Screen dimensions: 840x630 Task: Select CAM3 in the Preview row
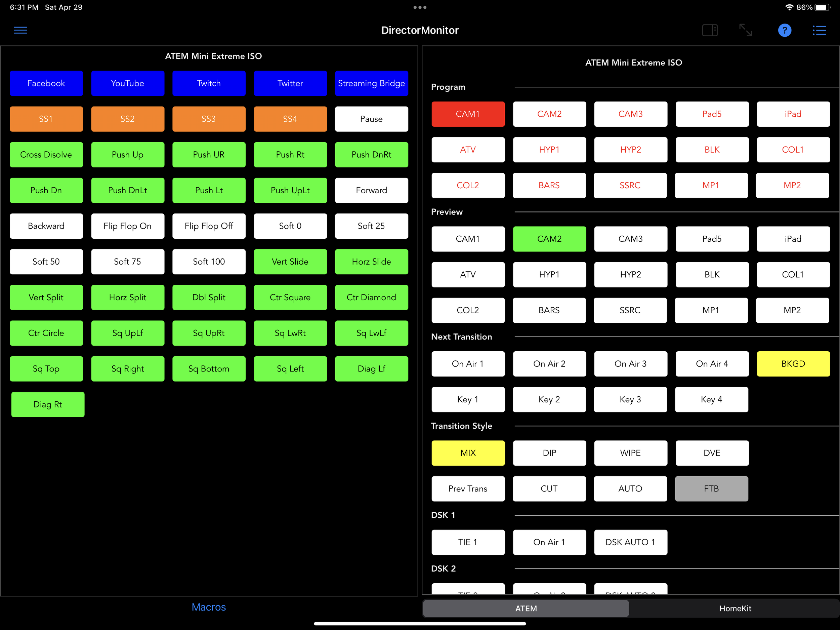(x=630, y=239)
